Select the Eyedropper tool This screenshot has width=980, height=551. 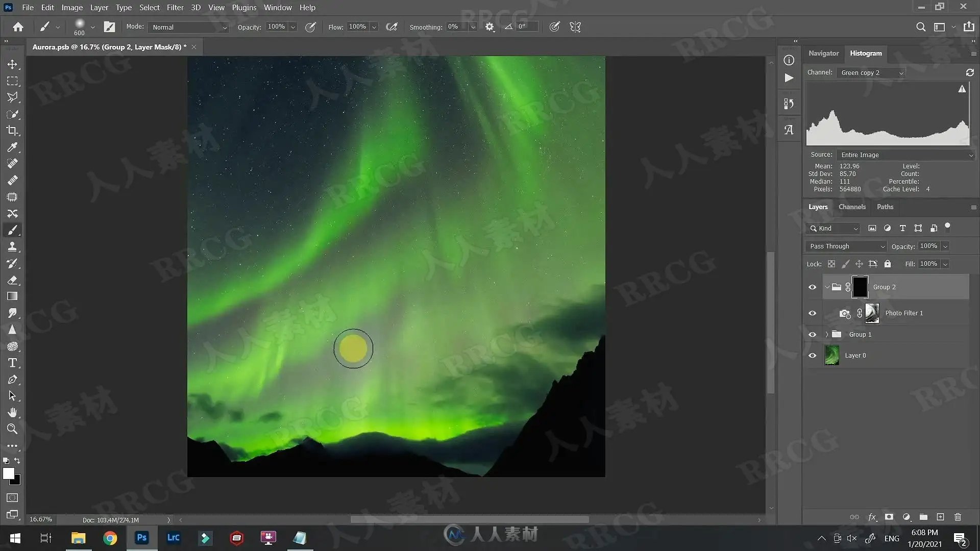click(x=12, y=147)
